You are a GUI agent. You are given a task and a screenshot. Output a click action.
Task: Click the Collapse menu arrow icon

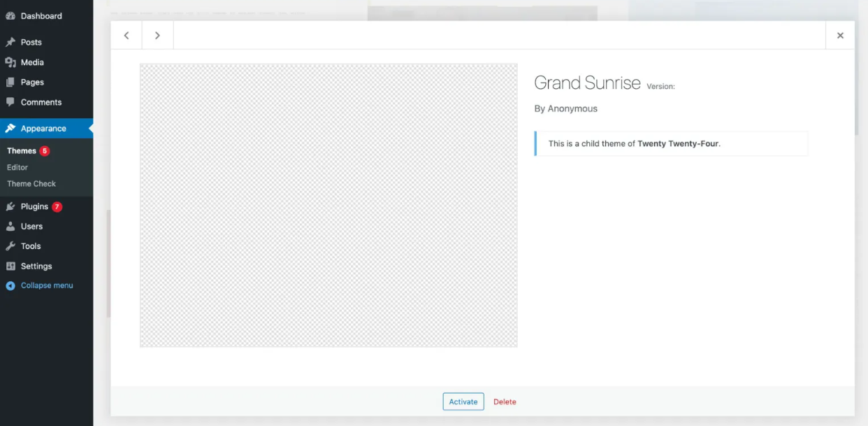[x=10, y=286]
